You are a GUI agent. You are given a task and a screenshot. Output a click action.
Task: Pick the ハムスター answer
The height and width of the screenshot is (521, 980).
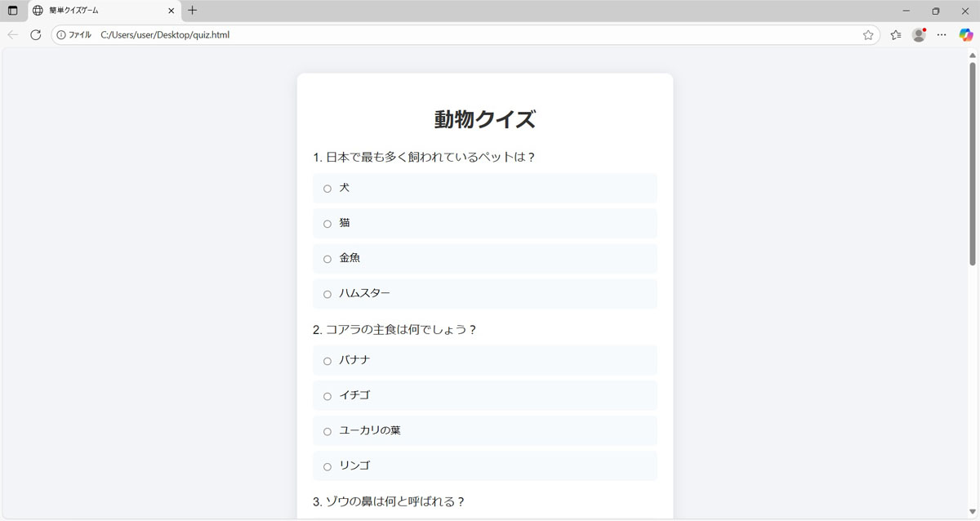327,294
